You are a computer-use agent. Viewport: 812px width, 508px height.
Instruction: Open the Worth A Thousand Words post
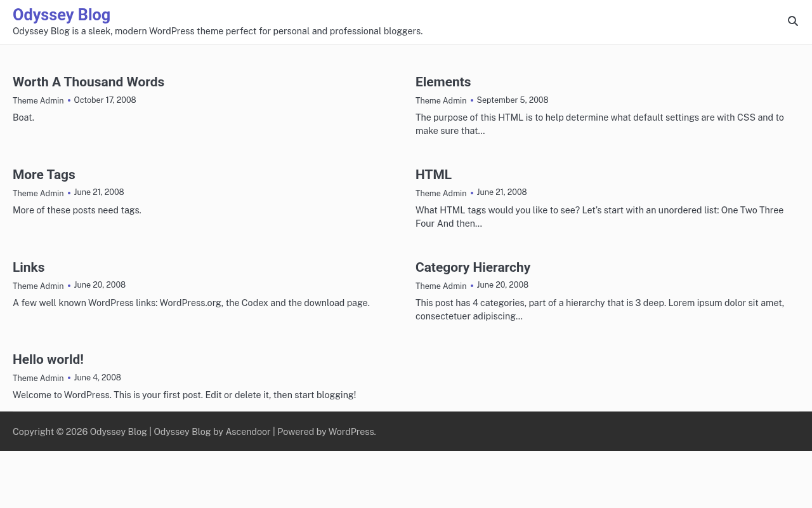[x=88, y=82]
